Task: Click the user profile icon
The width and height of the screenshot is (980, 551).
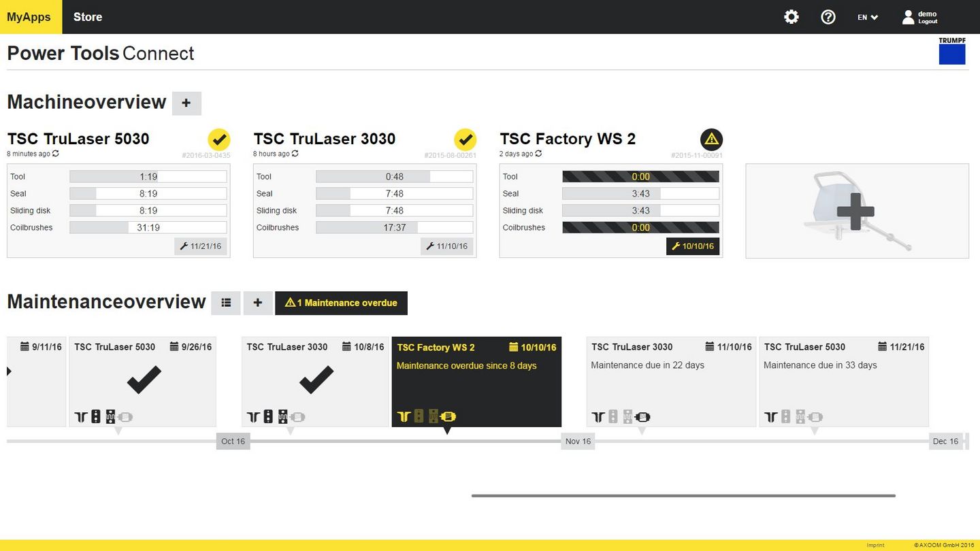Action: [908, 17]
